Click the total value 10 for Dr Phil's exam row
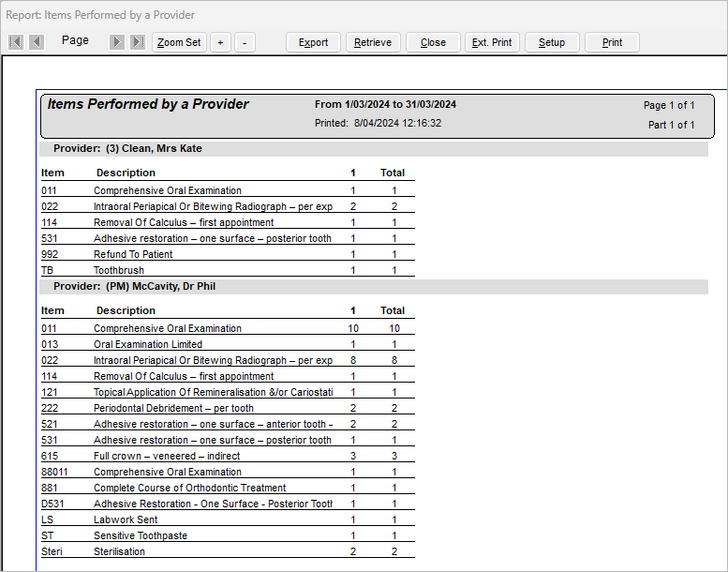The height and width of the screenshot is (572, 728). click(394, 328)
